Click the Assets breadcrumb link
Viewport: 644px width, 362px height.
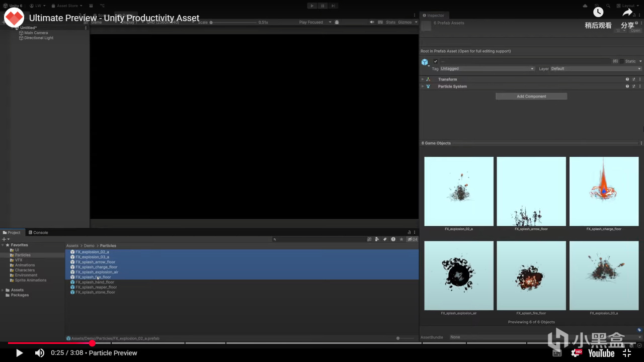point(72,246)
